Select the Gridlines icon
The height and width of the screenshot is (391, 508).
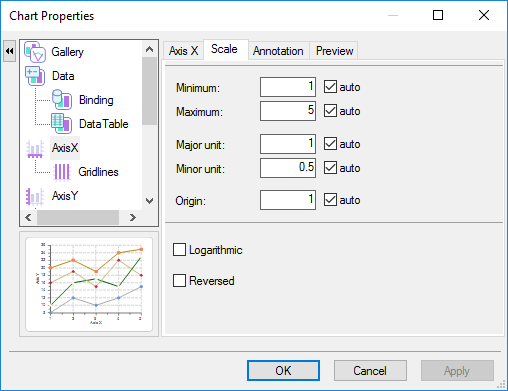click(x=62, y=172)
